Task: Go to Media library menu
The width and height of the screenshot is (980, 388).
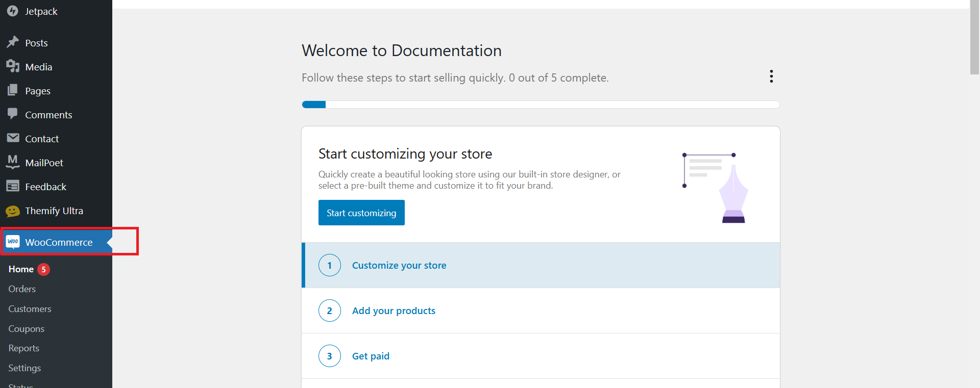Action: point(39,67)
